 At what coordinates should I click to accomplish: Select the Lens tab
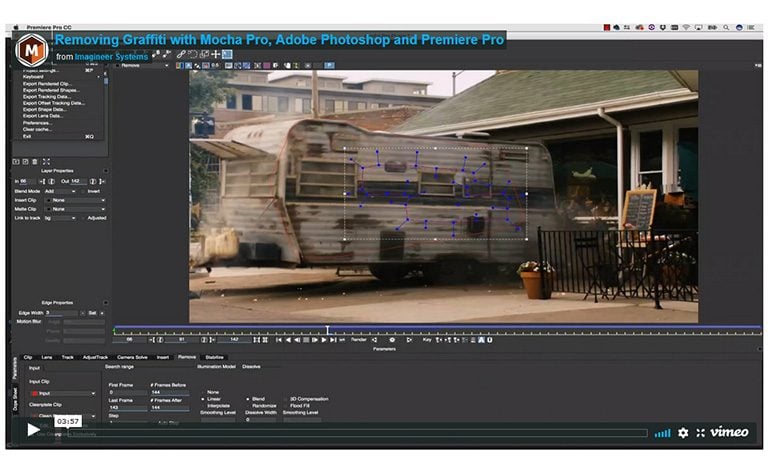pyautogui.click(x=47, y=357)
